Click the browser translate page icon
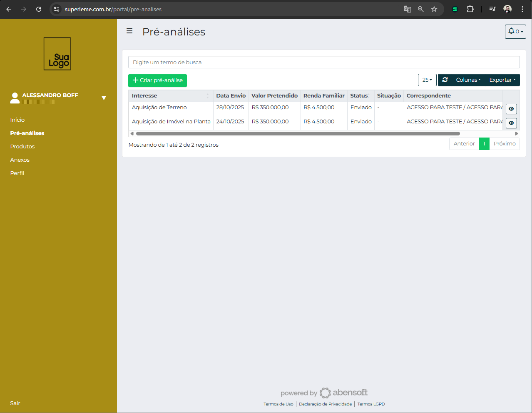Viewport: 532px width, 413px height. click(408, 9)
